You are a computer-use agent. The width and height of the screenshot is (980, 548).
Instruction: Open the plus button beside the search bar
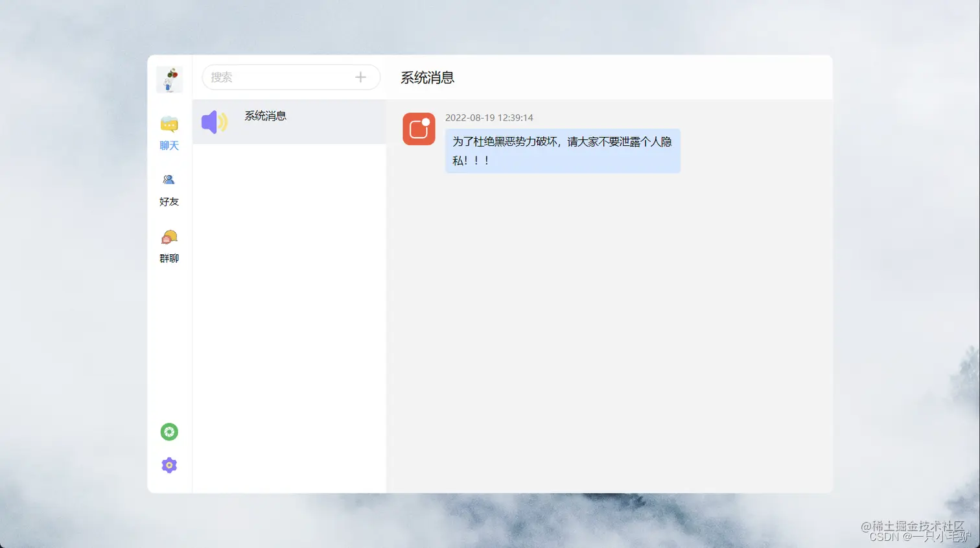pyautogui.click(x=360, y=77)
